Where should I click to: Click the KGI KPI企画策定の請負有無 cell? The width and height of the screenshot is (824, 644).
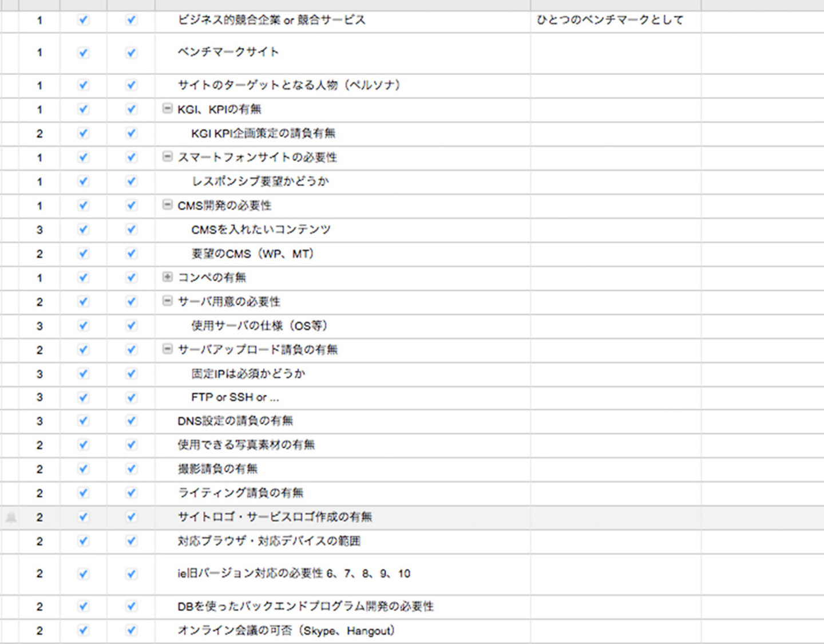click(342, 133)
